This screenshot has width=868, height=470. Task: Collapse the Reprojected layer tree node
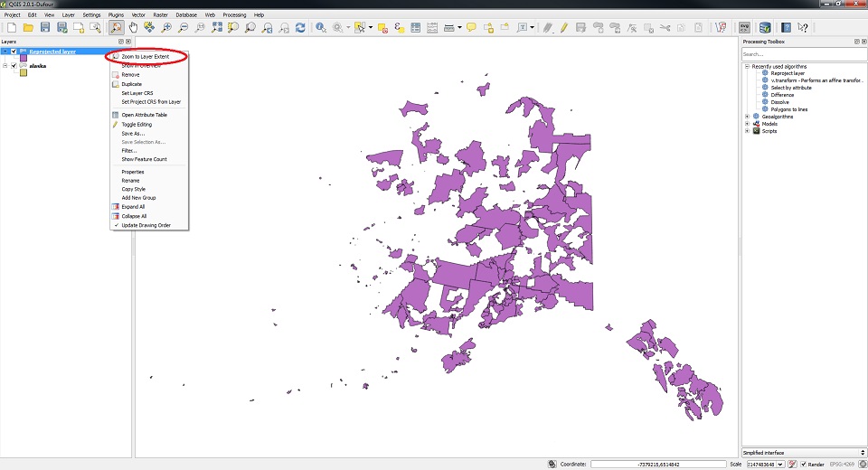click(5, 52)
